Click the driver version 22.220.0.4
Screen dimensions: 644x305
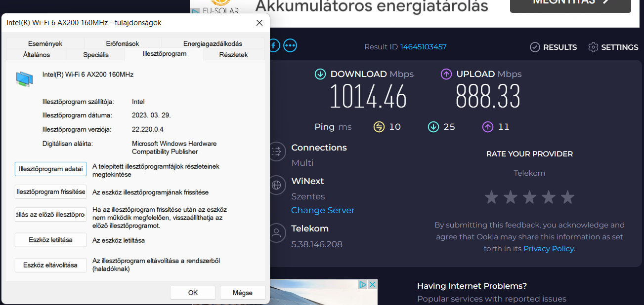pyautogui.click(x=148, y=129)
